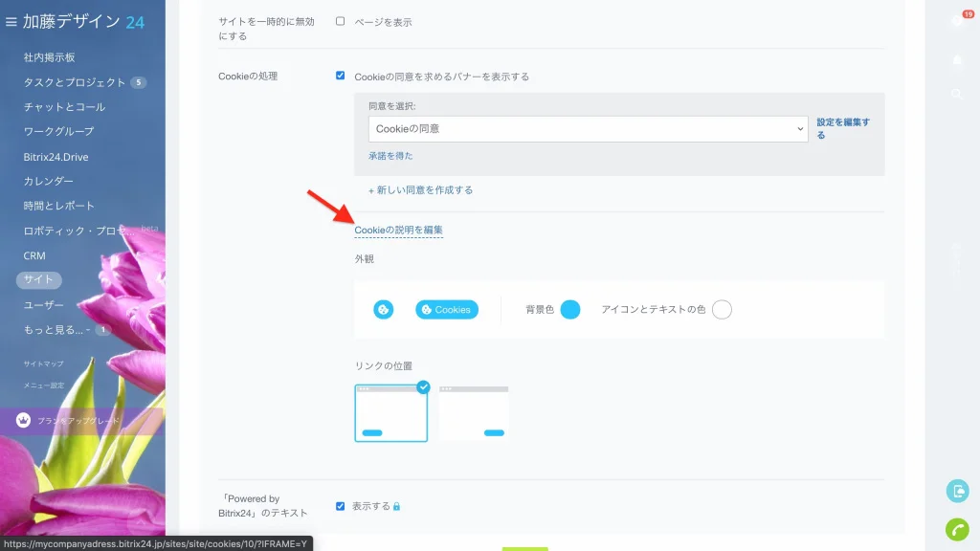980x551 pixels.
Task: Open the hamburger menu beside 加藤デザイン
Action: (11, 22)
